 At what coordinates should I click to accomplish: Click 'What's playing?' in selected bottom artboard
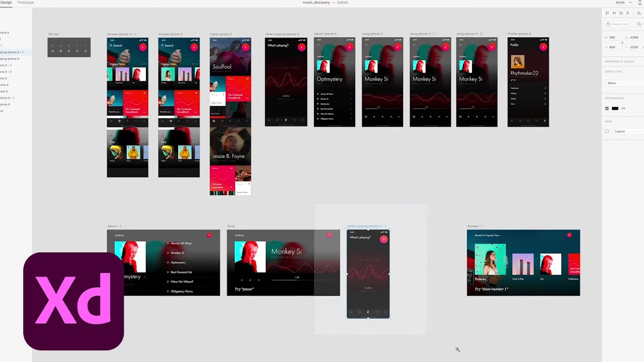pos(360,237)
